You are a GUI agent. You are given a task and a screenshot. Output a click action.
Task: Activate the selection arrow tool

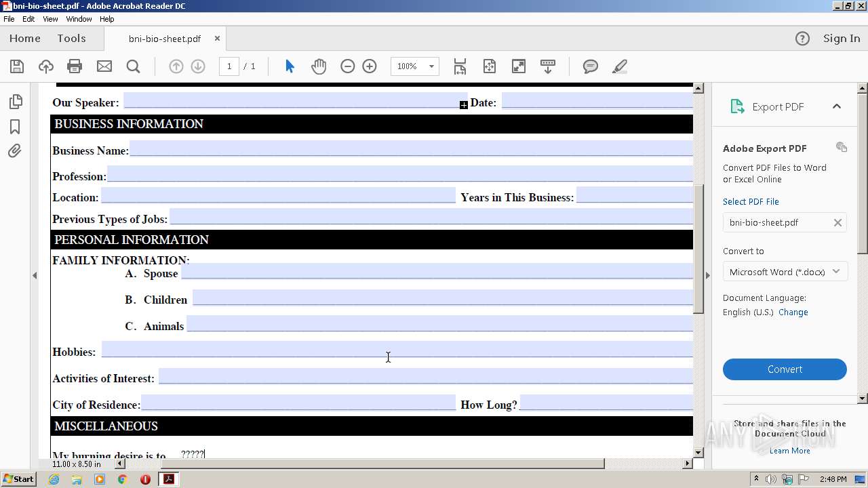290,66
